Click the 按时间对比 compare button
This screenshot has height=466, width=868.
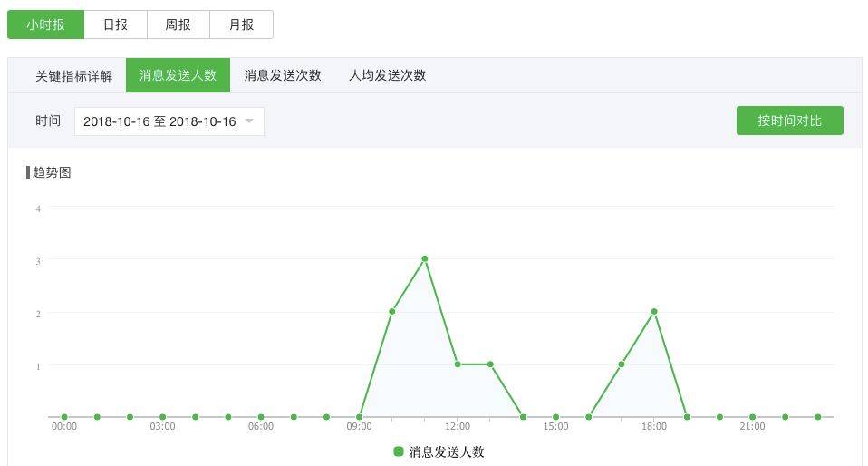point(789,121)
